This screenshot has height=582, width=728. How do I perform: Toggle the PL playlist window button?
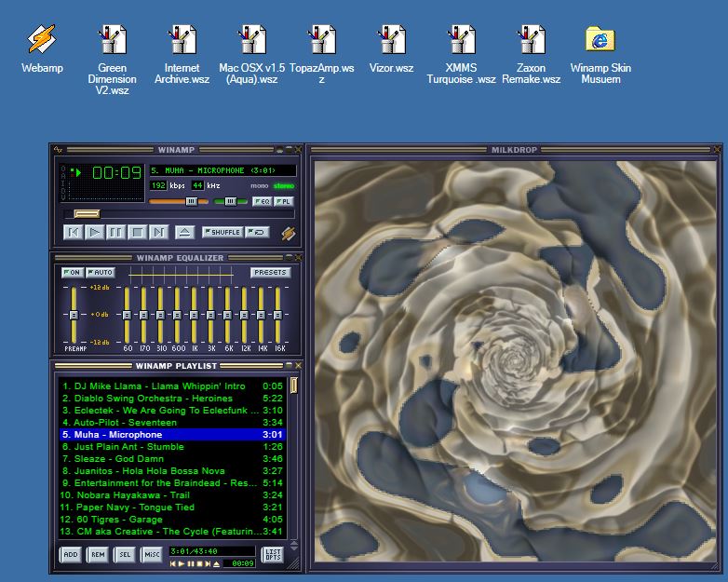tap(283, 201)
